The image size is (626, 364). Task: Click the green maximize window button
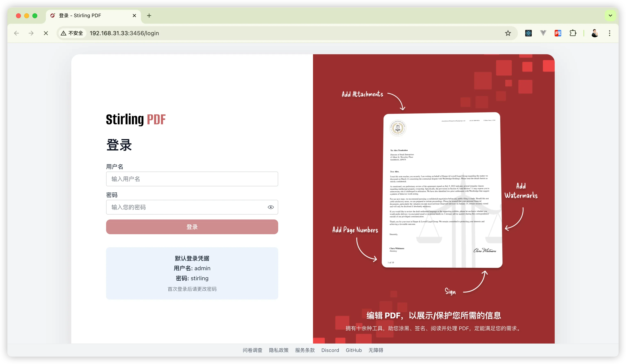(x=35, y=16)
